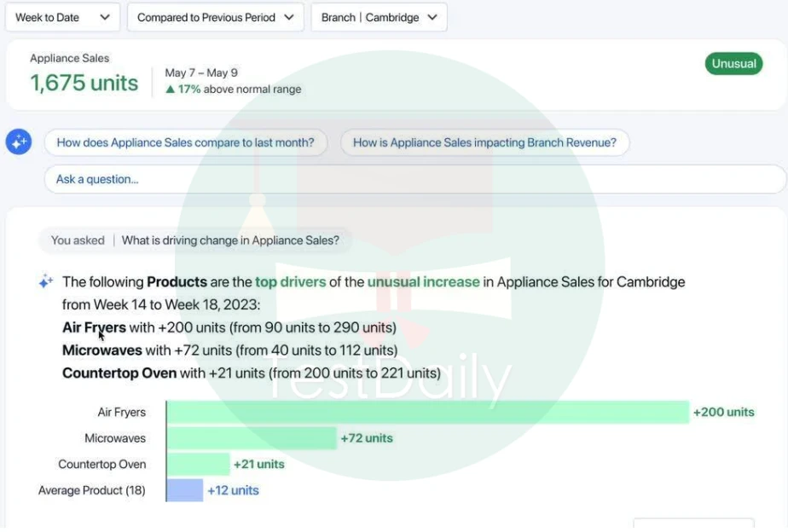Click the chevron on Branch Cambridge filter
This screenshot has width=788, height=532.
[x=432, y=17]
